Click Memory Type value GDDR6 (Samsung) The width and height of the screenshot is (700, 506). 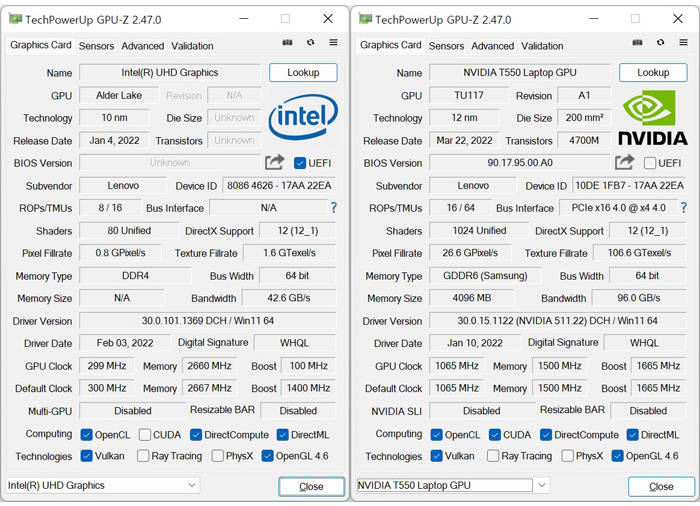tap(485, 276)
